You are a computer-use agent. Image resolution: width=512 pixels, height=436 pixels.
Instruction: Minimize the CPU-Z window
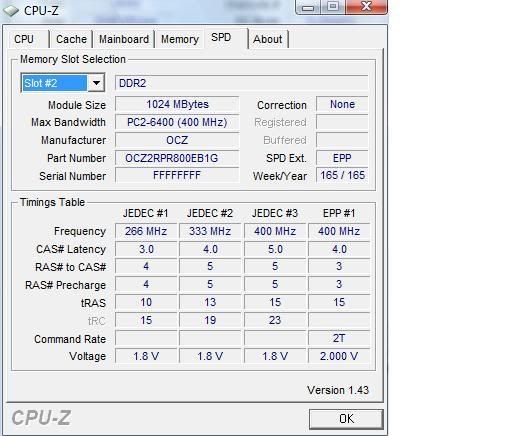[308, 7]
